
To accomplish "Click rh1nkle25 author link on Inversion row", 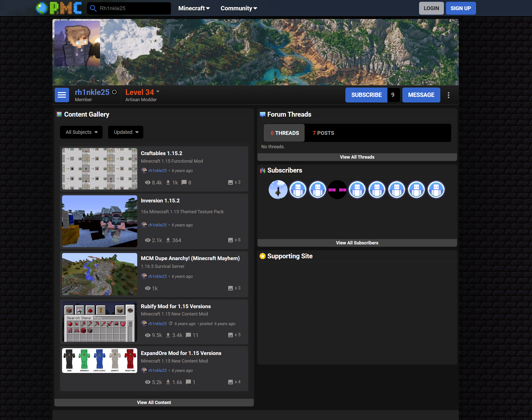I will point(157,225).
